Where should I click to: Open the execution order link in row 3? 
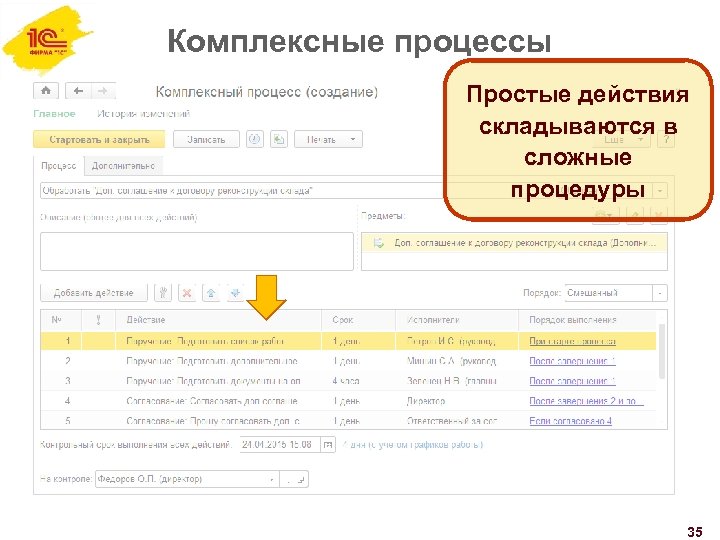point(572,381)
